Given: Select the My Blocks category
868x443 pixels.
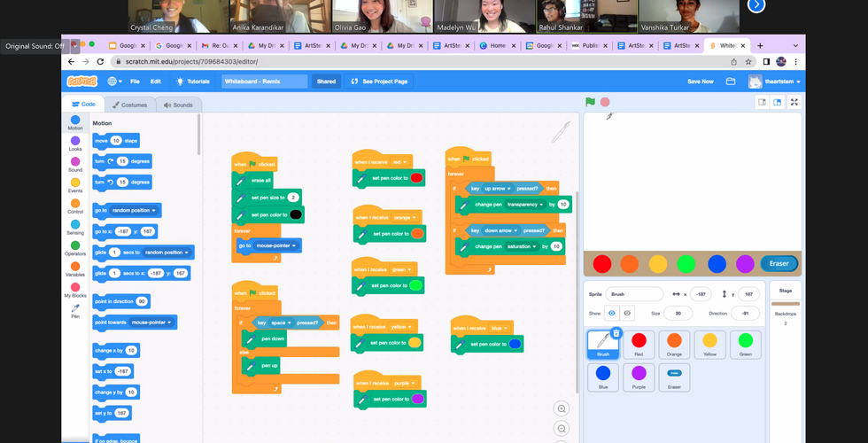Looking at the screenshot, I should 75,291.
